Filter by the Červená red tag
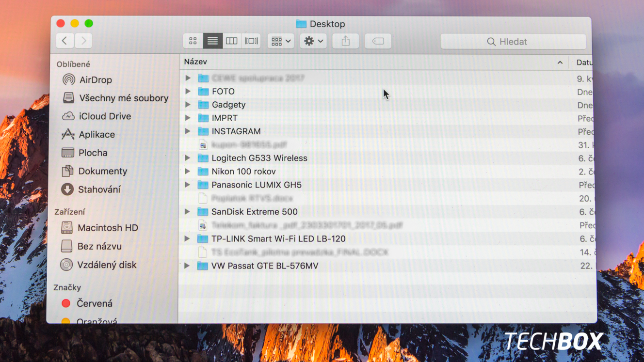The width and height of the screenshot is (644, 362). click(x=87, y=303)
